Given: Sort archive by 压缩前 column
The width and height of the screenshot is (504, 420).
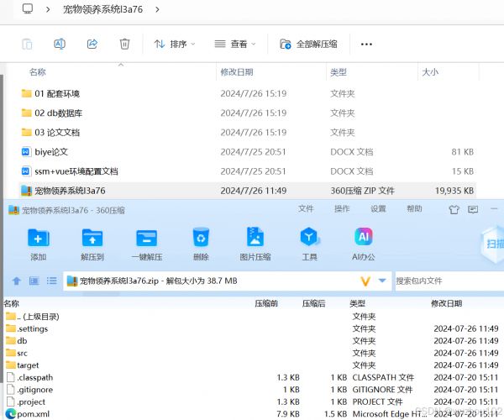Looking at the screenshot, I should (x=266, y=303).
